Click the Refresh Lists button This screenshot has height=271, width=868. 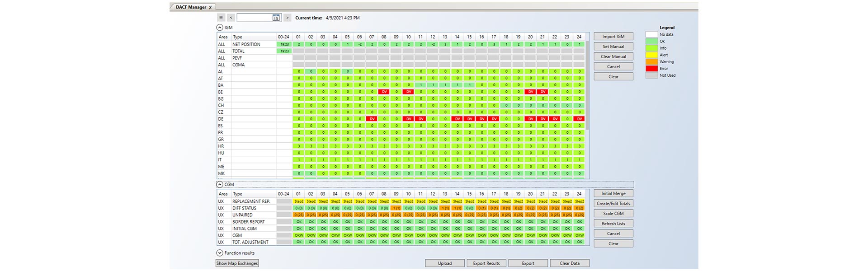613,224
